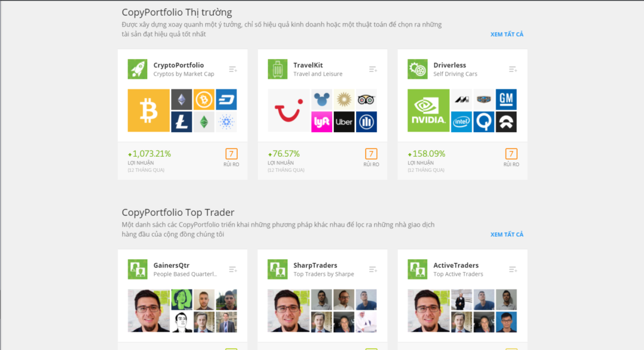Click the Cardano dotted logo tile
Viewport: 644px width, 350px height.
click(226, 121)
